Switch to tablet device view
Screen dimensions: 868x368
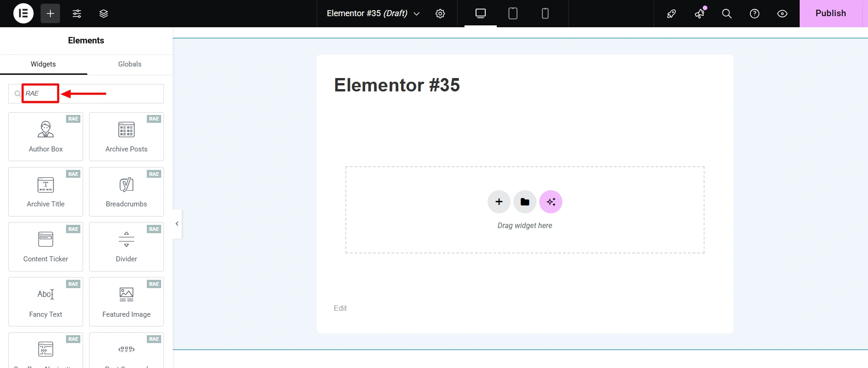point(513,13)
